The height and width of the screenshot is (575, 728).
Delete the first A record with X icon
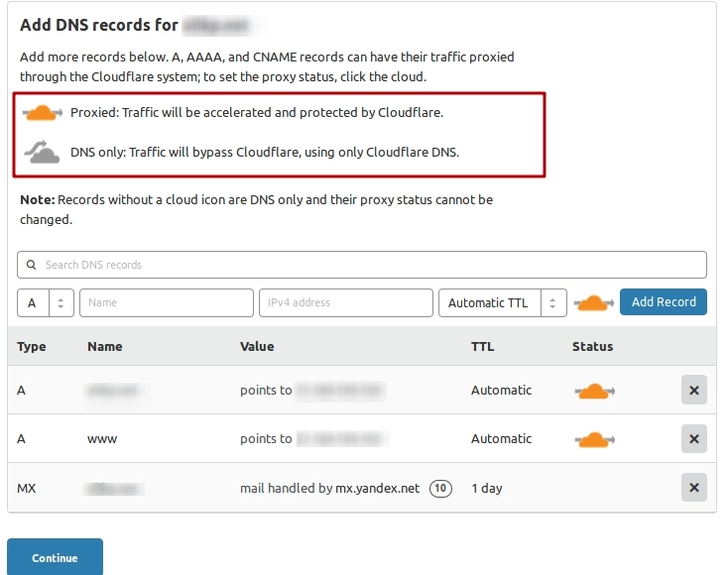[693, 391]
